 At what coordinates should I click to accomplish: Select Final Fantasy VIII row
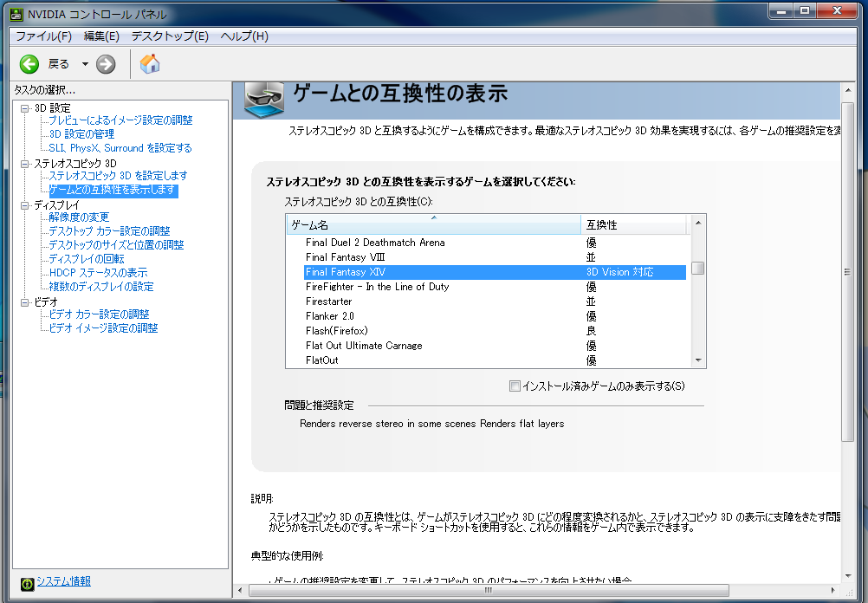(x=495, y=257)
